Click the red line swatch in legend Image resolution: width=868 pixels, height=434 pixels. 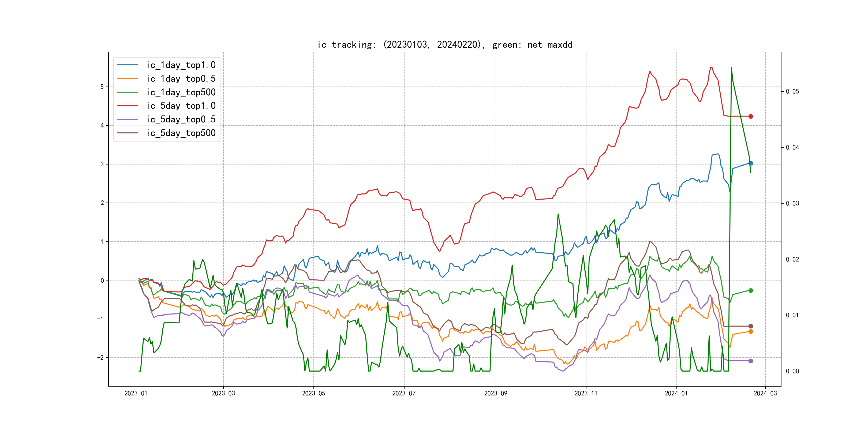pos(128,106)
